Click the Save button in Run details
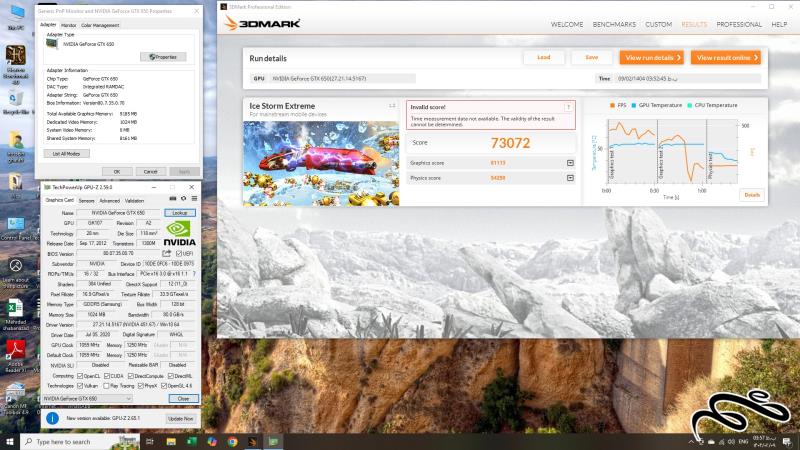 pos(592,58)
